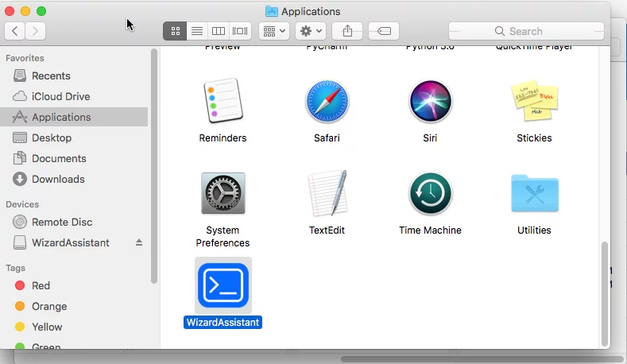Click the Favorites section header
The image size is (627, 364).
(25, 58)
